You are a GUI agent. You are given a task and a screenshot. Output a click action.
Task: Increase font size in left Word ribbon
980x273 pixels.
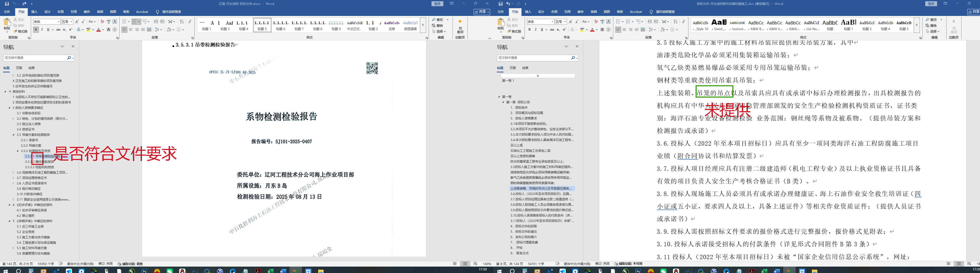pos(77,22)
